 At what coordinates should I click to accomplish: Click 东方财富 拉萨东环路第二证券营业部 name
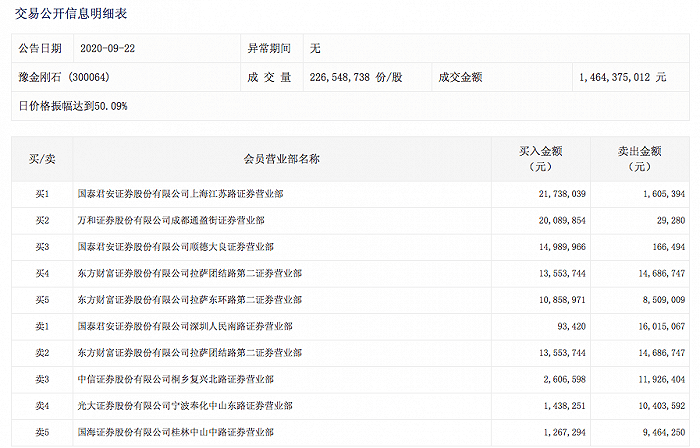coord(190,300)
